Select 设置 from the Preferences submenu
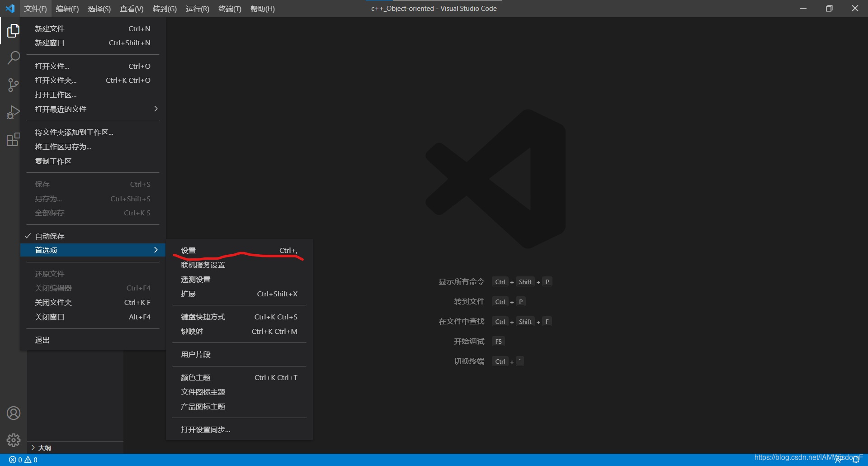 188,250
